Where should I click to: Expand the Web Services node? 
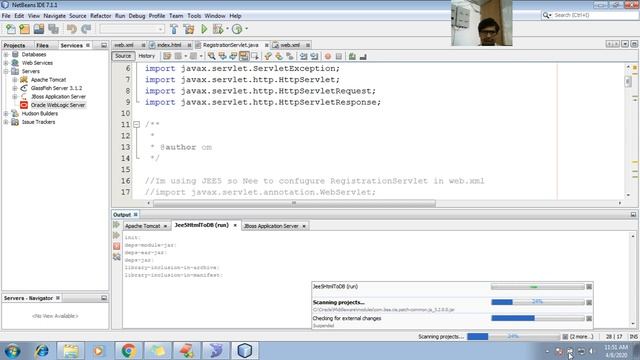[x=6, y=63]
